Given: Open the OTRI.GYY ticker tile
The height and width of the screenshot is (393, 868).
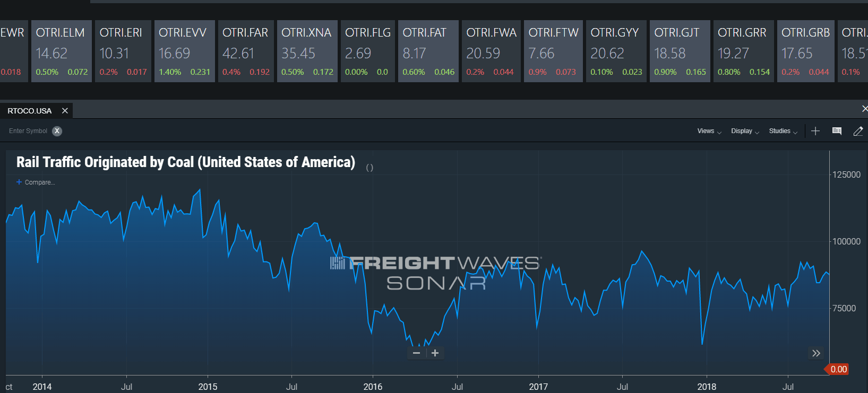Looking at the screenshot, I should [x=616, y=51].
